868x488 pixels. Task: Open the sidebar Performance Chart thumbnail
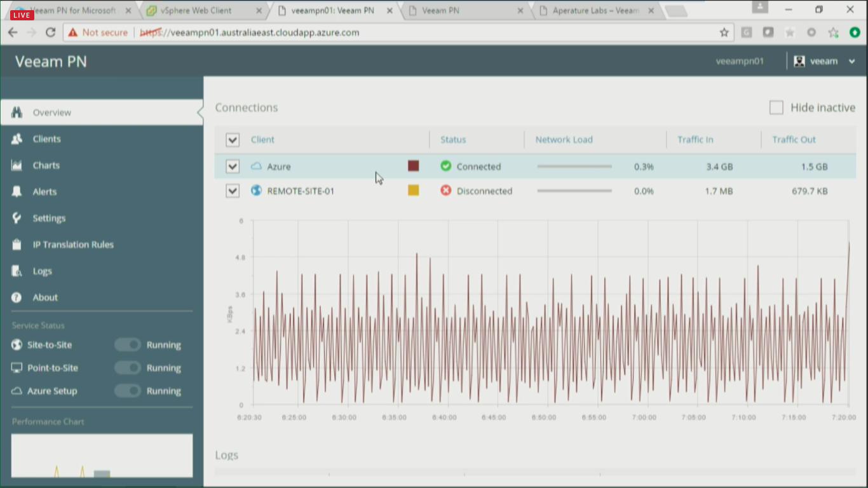pyautogui.click(x=102, y=456)
